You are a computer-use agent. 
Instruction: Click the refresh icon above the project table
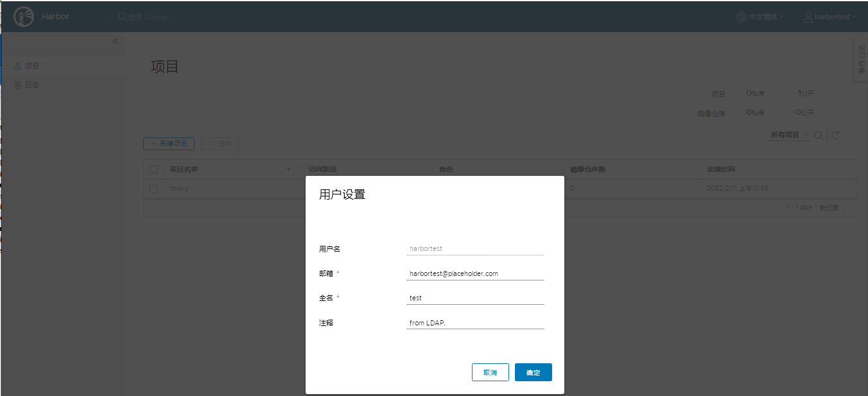coord(835,135)
